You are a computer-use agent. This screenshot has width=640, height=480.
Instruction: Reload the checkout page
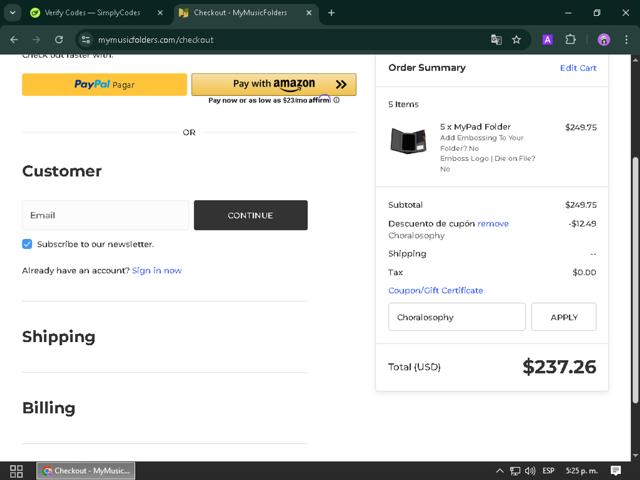click(59, 40)
